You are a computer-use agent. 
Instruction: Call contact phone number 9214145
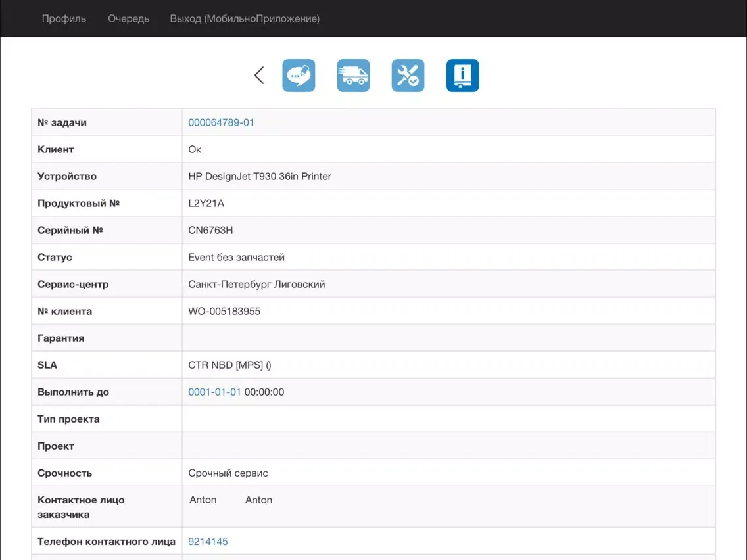[208, 542]
